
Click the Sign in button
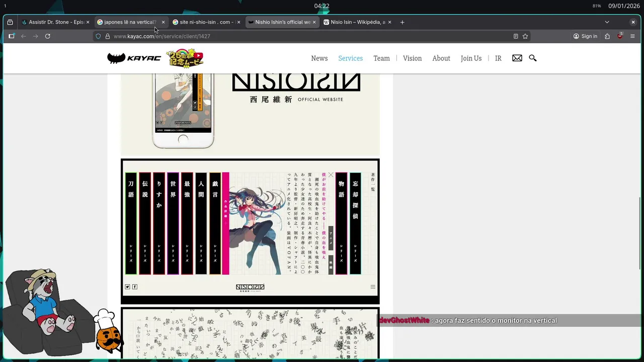coord(585,36)
